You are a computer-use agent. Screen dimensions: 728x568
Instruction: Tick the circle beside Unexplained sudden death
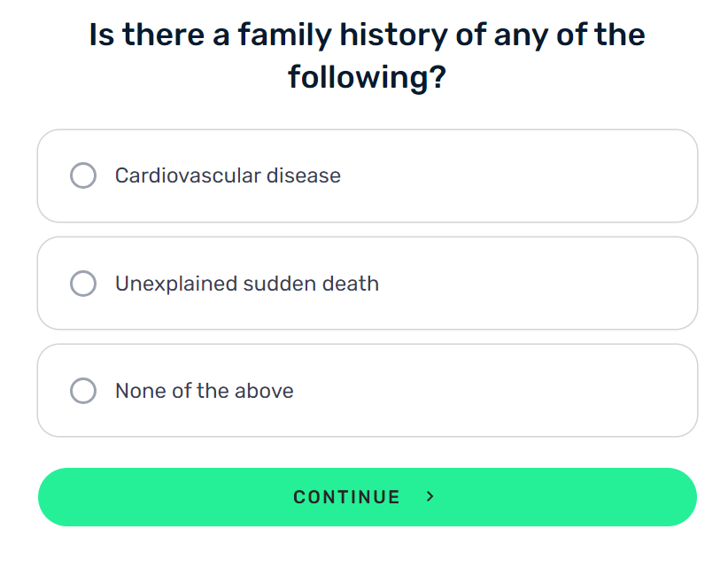[83, 284]
